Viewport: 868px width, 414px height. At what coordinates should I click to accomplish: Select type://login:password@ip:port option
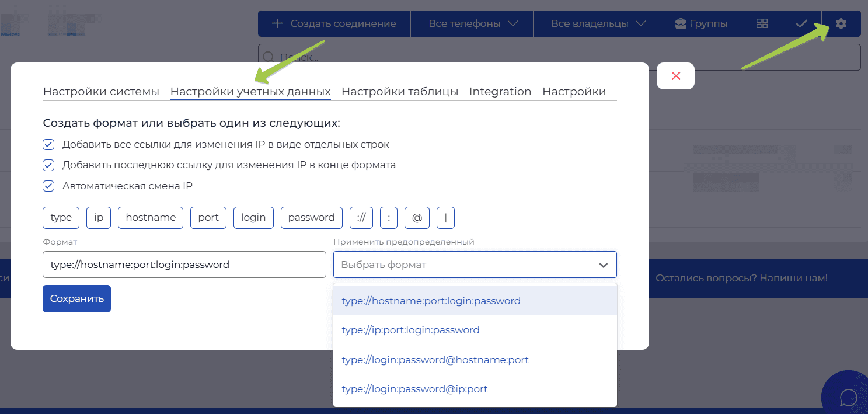pyautogui.click(x=475, y=389)
